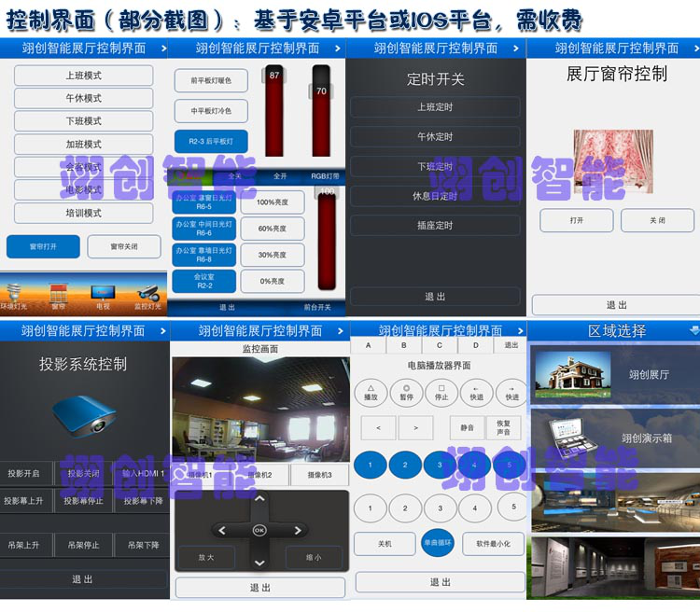Expand header arrow of 电脑播放器 panel

(x=520, y=331)
